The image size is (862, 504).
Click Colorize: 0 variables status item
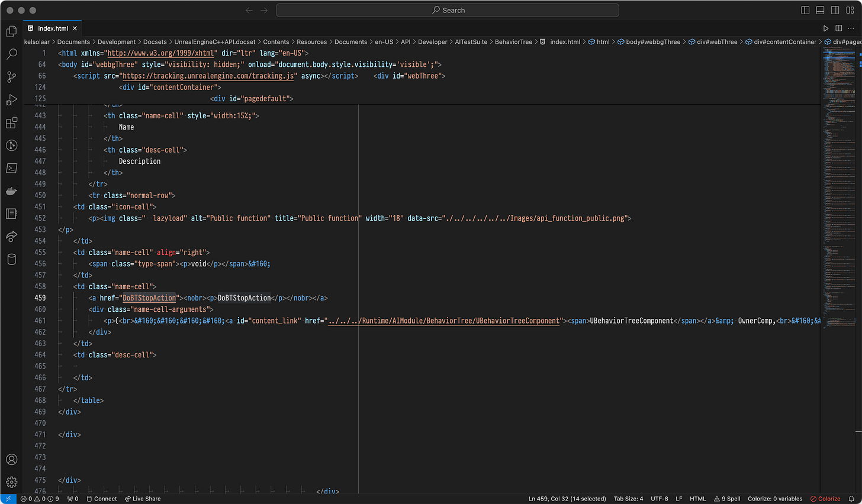click(775, 499)
